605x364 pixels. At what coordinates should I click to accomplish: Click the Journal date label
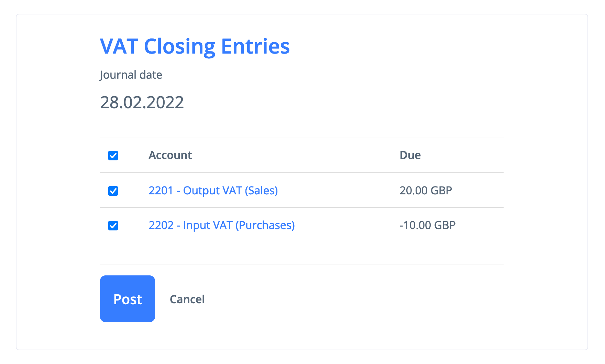[131, 75]
